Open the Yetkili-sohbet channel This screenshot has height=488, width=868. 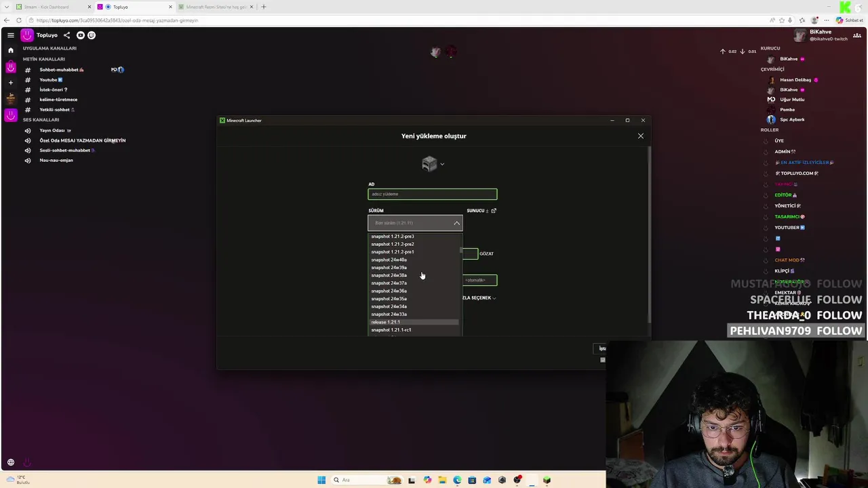[56, 110]
